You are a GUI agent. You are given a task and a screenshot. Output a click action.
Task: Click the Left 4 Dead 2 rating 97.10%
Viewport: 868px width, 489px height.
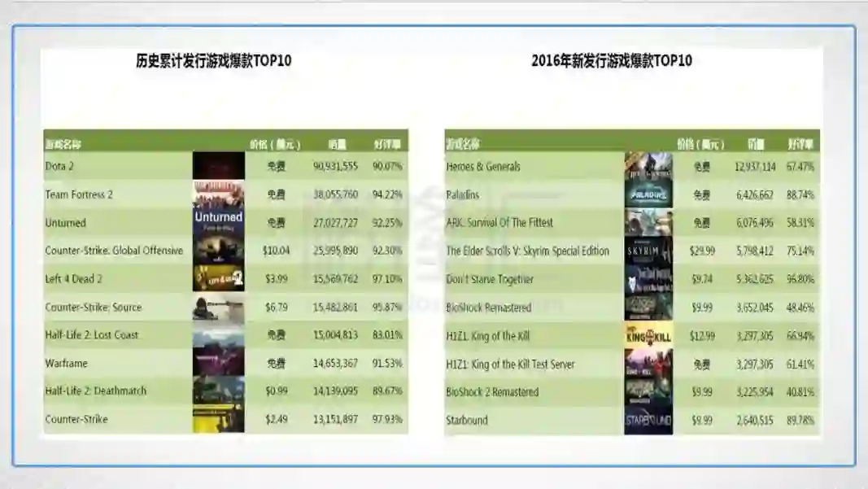click(x=387, y=278)
